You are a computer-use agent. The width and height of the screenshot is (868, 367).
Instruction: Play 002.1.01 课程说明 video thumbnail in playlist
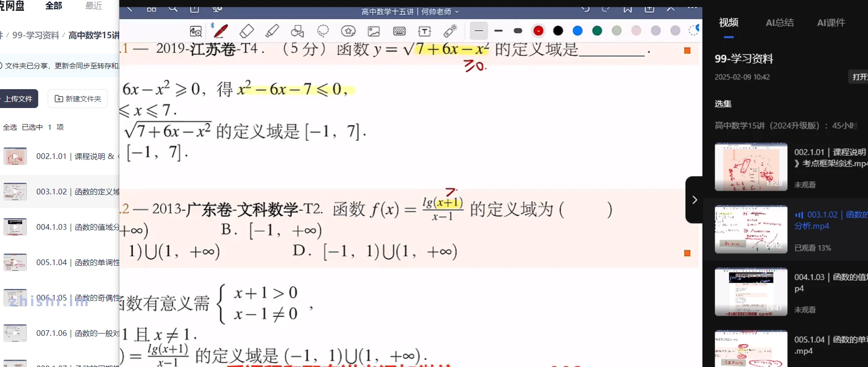[751, 167]
